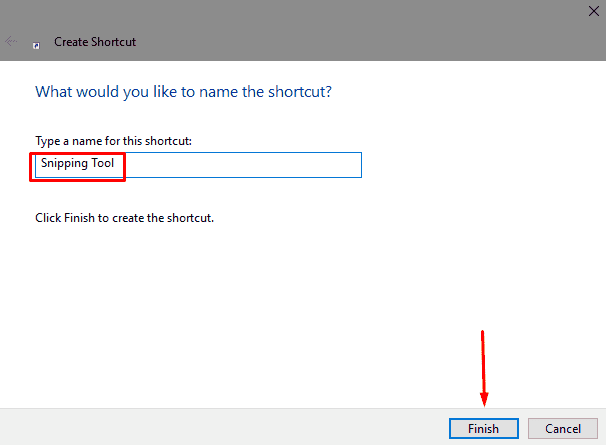Close the Create Shortcut dialog

click(x=594, y=11)
